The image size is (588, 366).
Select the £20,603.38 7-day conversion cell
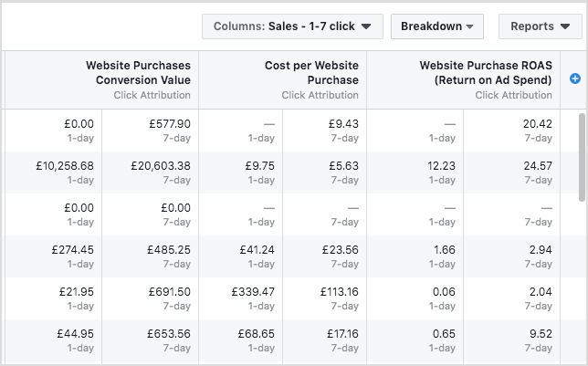click(x=161, y=166)
